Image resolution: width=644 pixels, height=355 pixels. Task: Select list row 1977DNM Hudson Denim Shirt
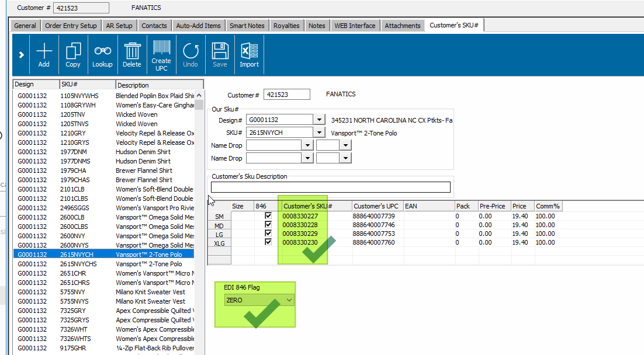click(104, 152)
